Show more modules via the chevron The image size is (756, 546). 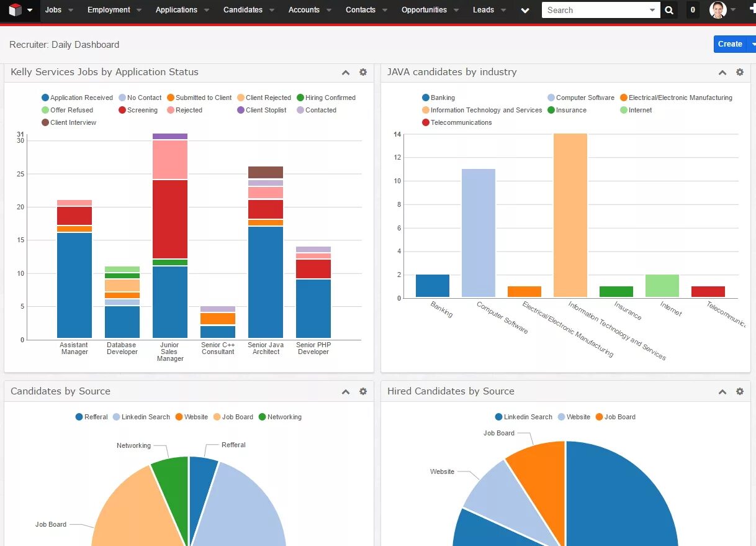(x=525, y=11)
